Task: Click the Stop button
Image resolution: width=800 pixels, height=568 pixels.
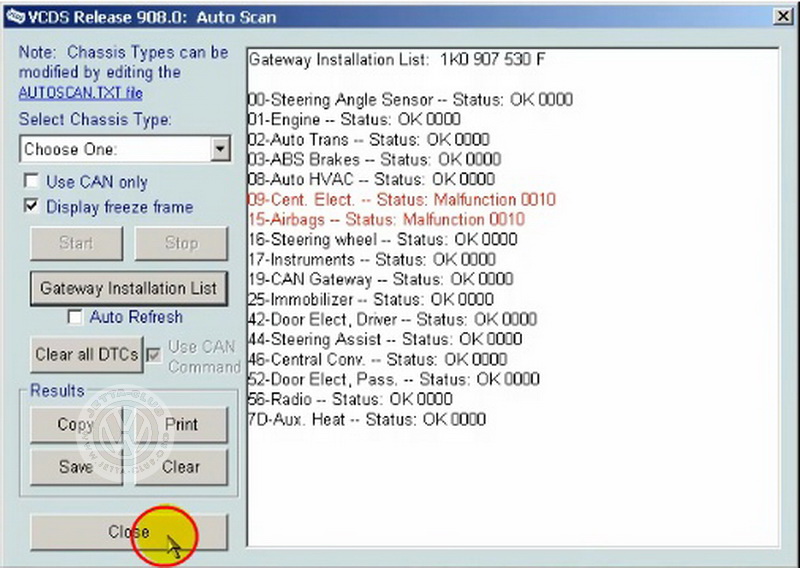Action: tap(181, 243)
